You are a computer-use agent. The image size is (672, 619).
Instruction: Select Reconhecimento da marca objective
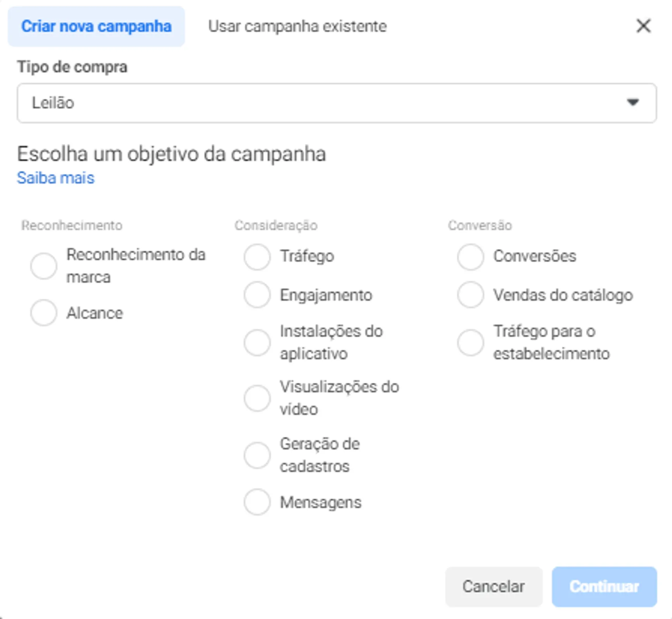coord(44,266)
